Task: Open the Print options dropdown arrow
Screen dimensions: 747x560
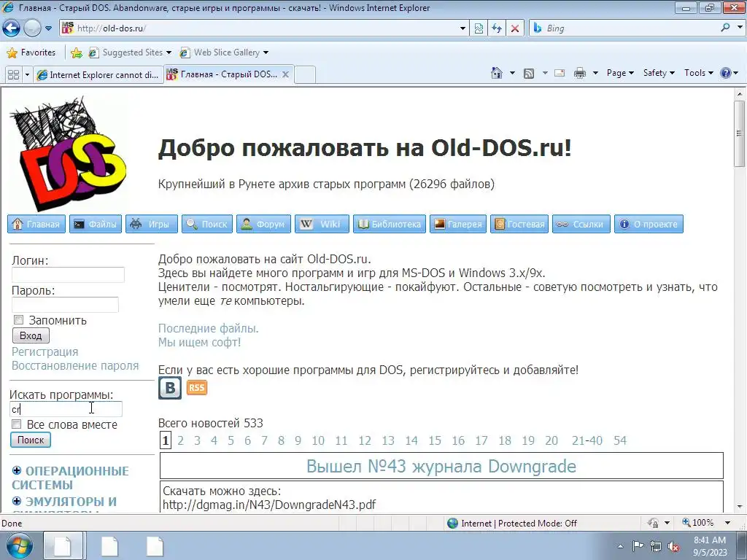Action: click(595, 73)
